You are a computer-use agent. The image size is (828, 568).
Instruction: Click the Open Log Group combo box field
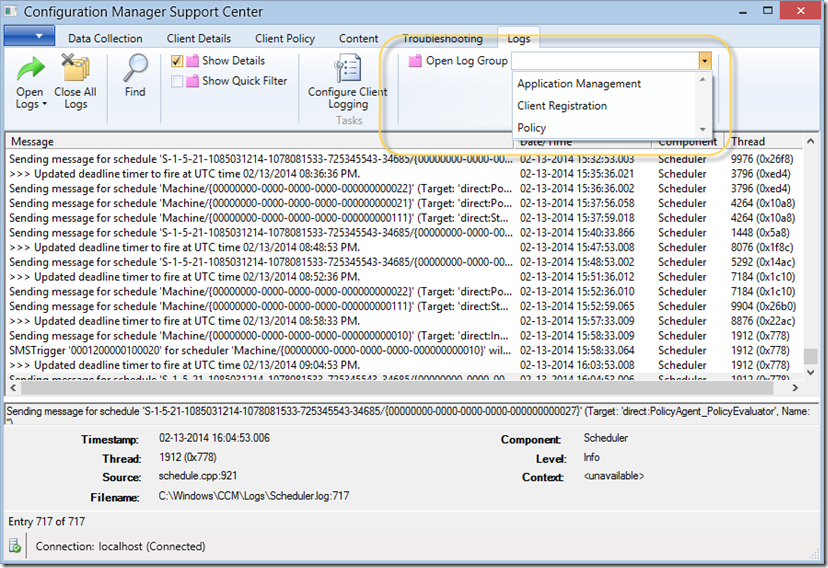[605, 61]
